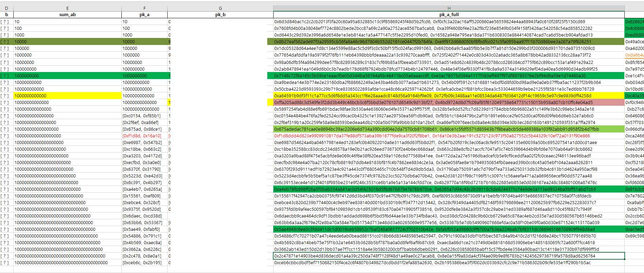Screen dimensions: 644x273
Task: Select active pk_a_full cell starting 0x2c47871e1490
Action: 449,256
